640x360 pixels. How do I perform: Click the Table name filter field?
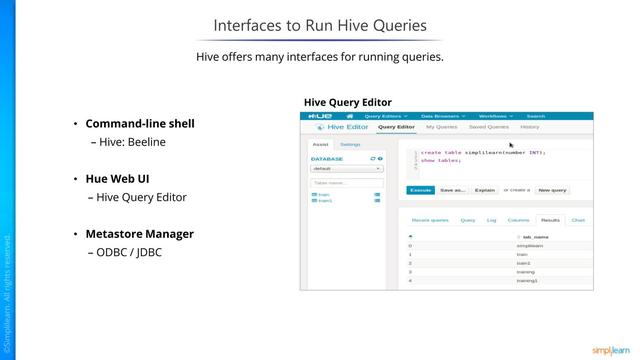point(347,183)
